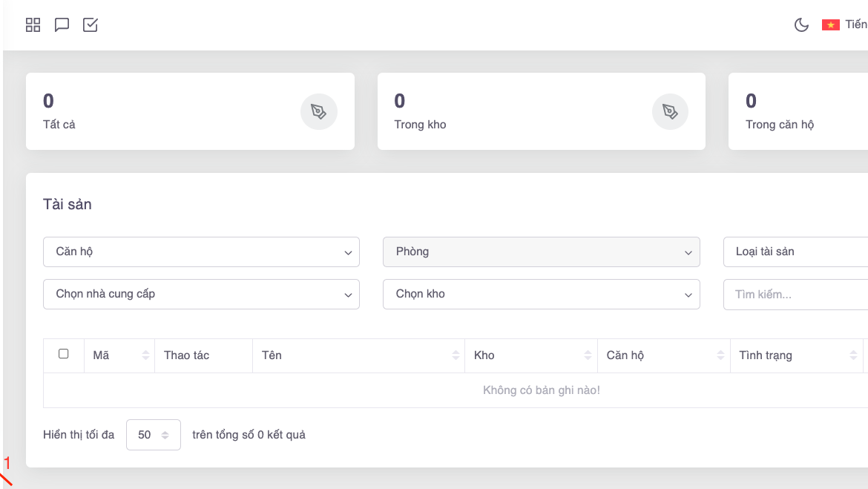Screen dimensions: 868x489
Task: Open the Phòng dropdown
Action: pyautogui.click(x=541, y=252)
